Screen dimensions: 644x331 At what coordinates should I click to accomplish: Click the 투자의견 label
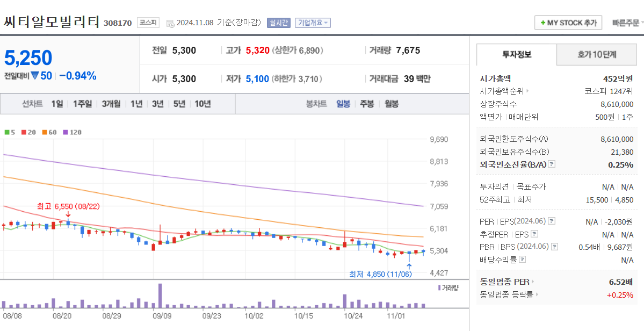[x=495, y=187]
